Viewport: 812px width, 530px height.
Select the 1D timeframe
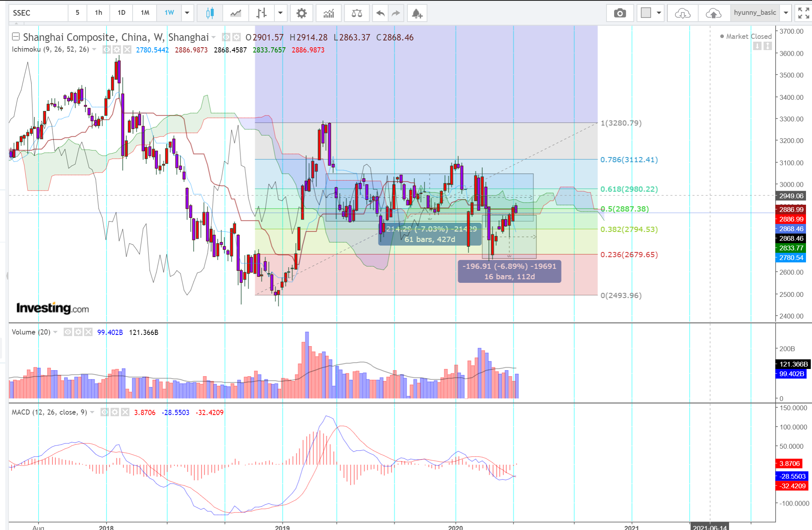point(121,13)
